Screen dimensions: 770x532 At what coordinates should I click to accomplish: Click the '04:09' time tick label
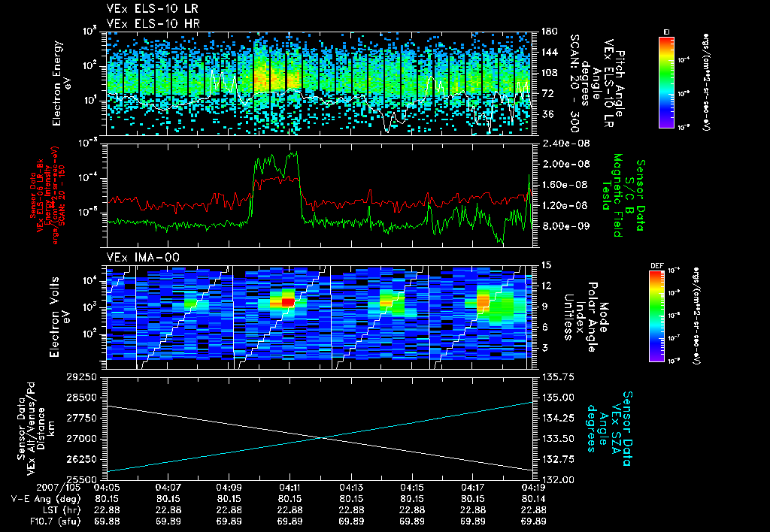229,488
